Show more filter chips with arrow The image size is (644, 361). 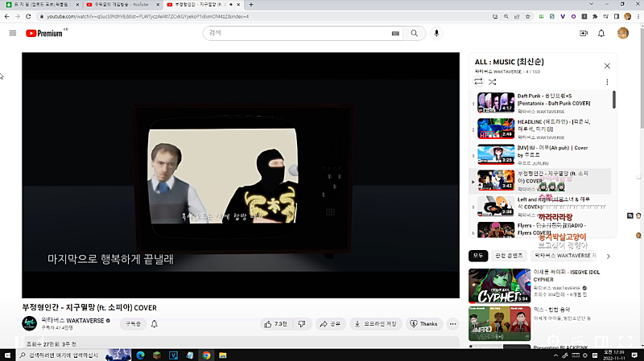click(609, 256)
